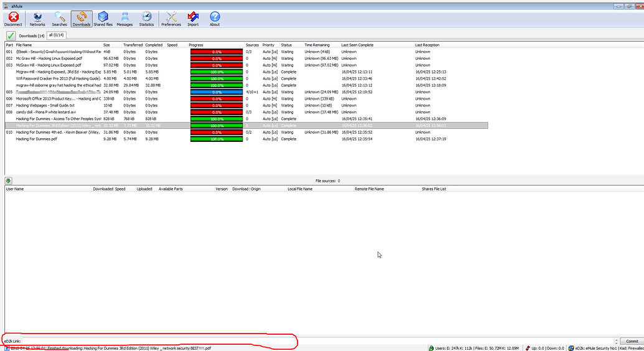Sort downloads by Priority column header
This screenshot has height=351, width=644.
coord(268,45)
